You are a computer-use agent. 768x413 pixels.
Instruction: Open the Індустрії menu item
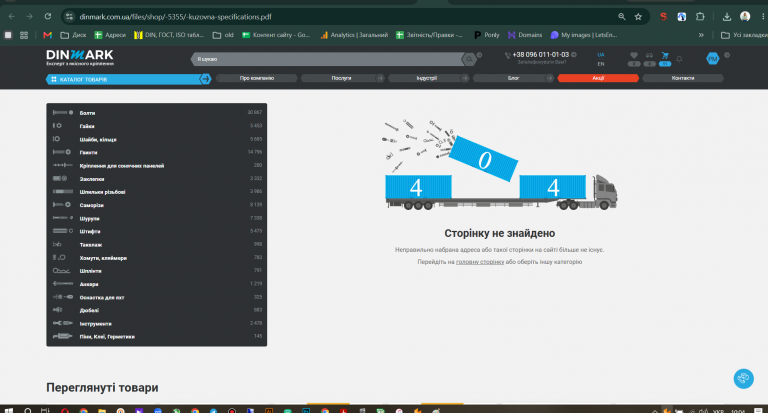[x=427, y=78]
